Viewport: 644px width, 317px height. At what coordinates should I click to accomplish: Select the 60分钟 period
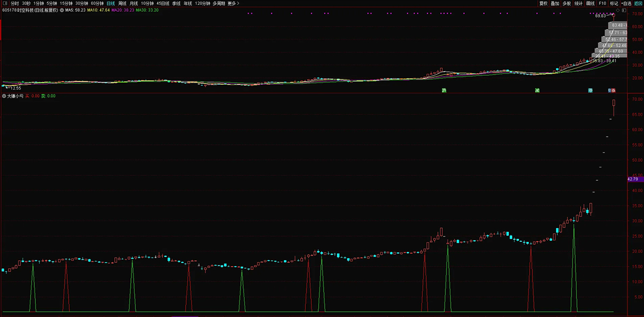pos(97,3)
